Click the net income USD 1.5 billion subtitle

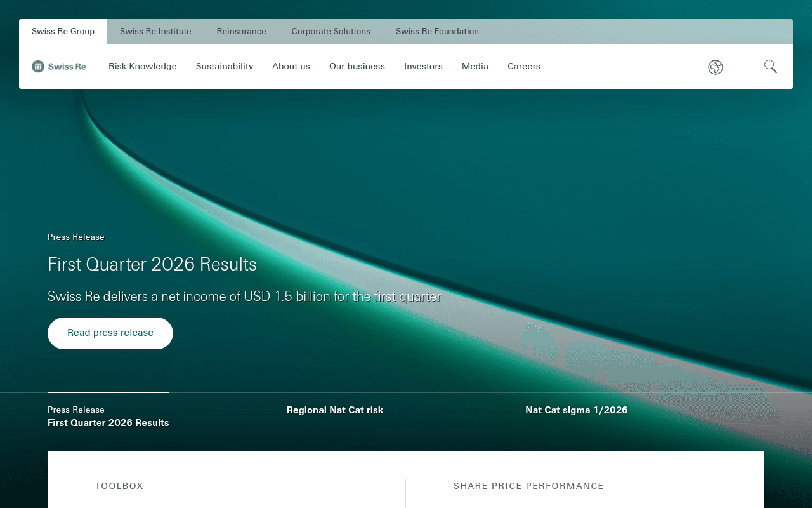tap(244, 297)
